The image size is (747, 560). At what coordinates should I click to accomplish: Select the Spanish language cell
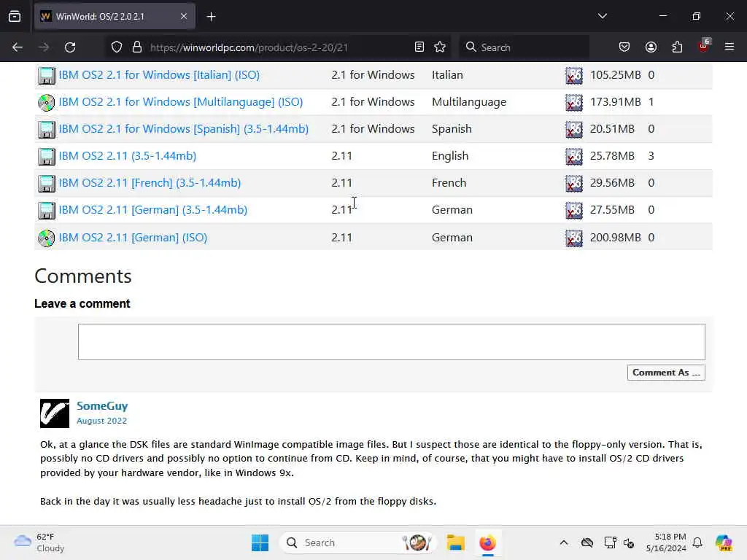452,129
